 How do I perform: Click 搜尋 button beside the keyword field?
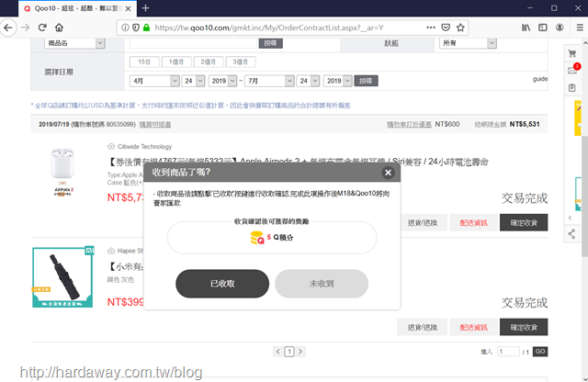[x=270, y=43]
